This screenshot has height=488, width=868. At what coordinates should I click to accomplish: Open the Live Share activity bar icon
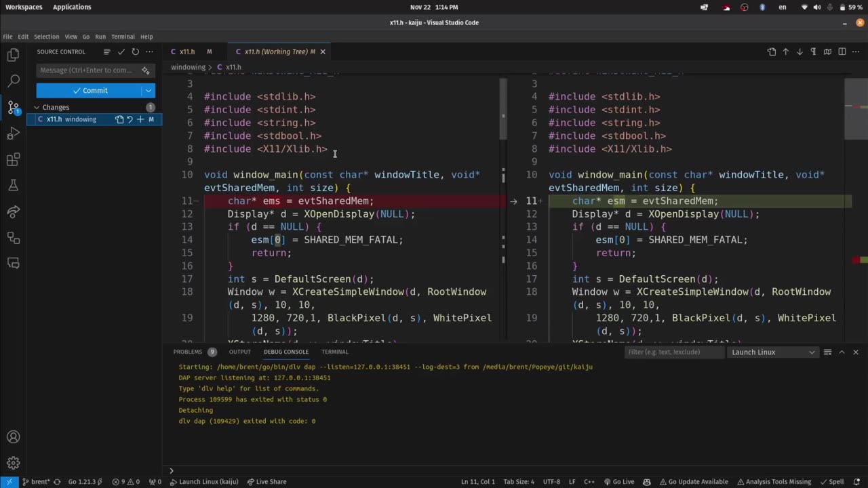click(13, 211)
